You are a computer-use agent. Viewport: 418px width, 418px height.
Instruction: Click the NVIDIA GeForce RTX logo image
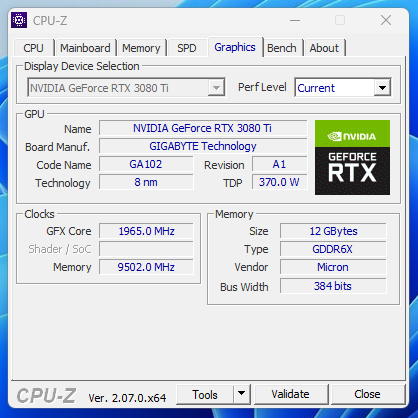pos(352,157)
